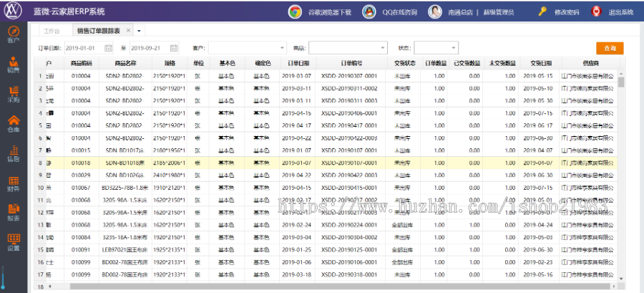Open calendar picker for end order date
The width and height of the screenshot is (644, 293).
pyautogui.click(x=174, y=48)
